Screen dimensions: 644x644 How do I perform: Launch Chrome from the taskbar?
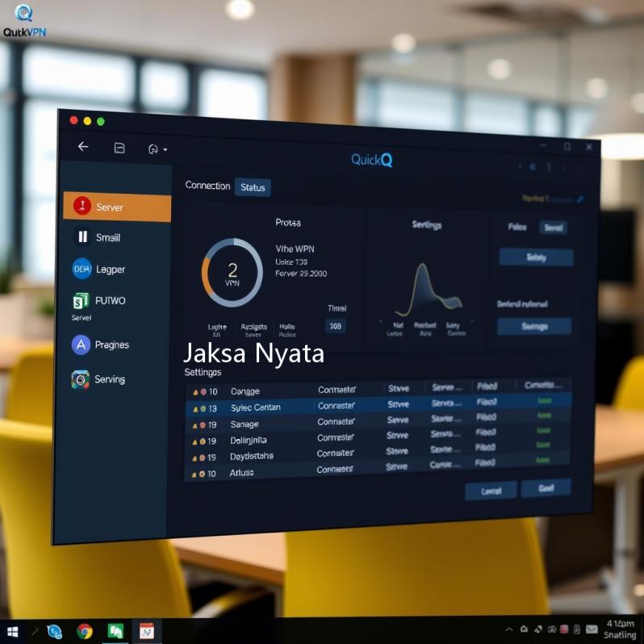(x=85, y=631)
